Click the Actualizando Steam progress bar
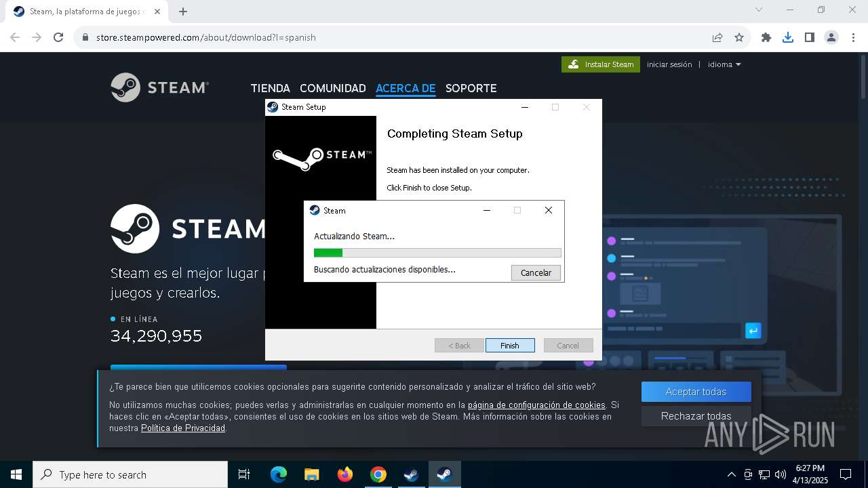 (x=437, y=253)
